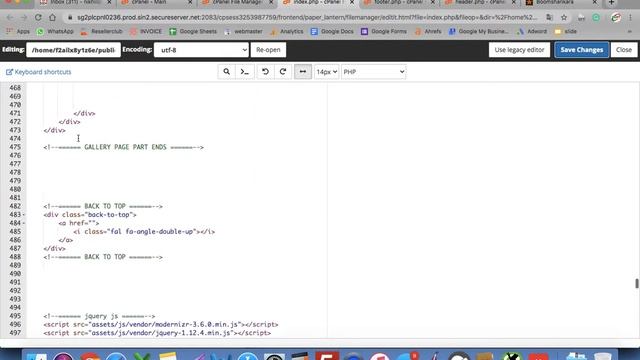Screen dimensions: 640x360
Task: Open Analytics bookmark
Action: click(287, 31)
